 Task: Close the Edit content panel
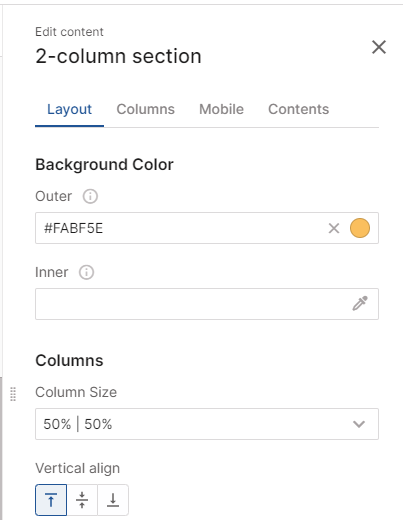tap(379, 47)
